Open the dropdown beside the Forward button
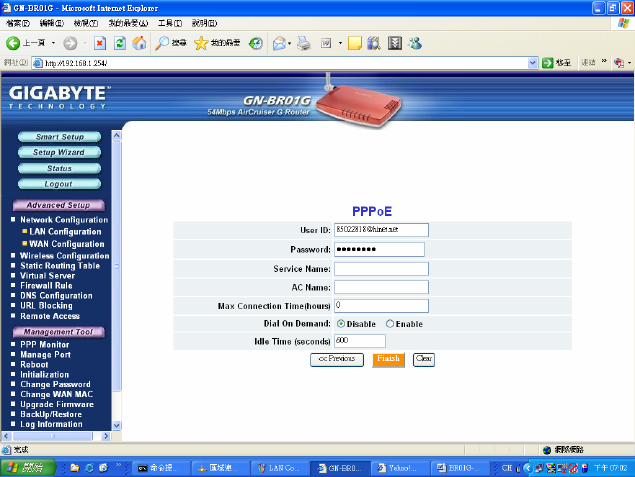The image size is (635, 477). tap(85, 43)
